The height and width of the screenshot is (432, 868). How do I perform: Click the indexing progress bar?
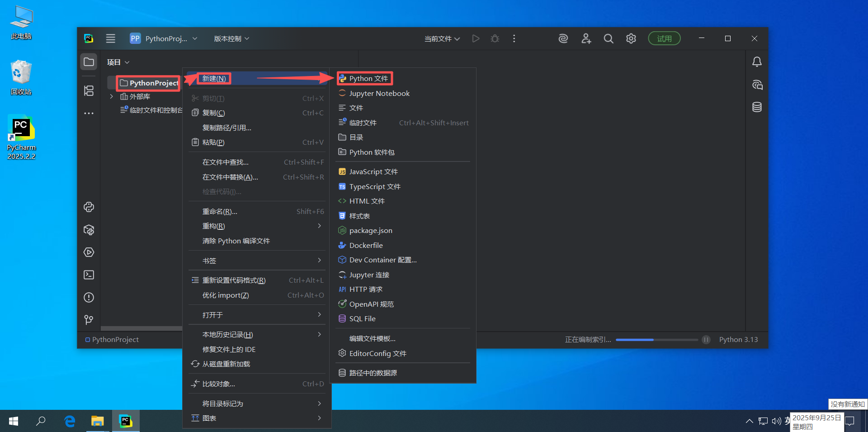(x=656, y=340)
